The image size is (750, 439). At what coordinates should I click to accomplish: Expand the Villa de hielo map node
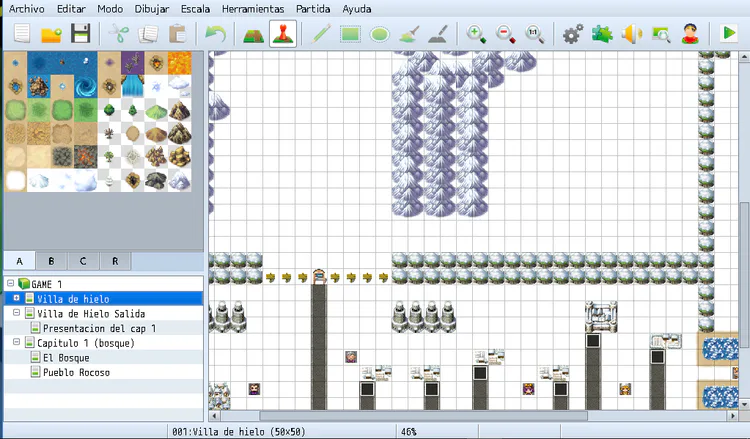16,298
